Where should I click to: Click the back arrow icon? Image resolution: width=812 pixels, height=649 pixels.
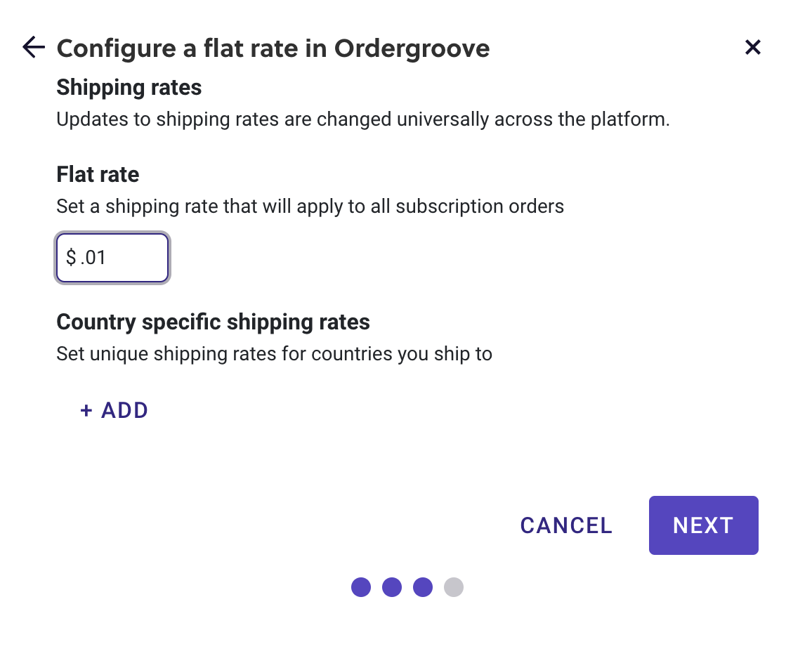34,47
